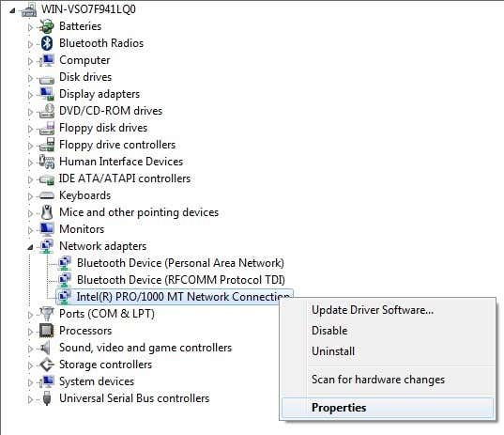This screenshot has width=504, height=435.
Task: Expand the Display adapters node arrow
Action: 30,95
